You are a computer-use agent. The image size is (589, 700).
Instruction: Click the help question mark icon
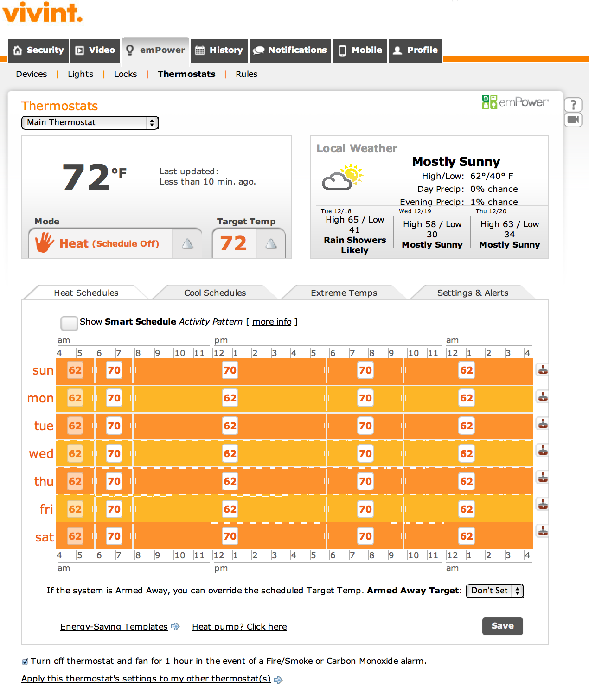click(x=573, y=104)
